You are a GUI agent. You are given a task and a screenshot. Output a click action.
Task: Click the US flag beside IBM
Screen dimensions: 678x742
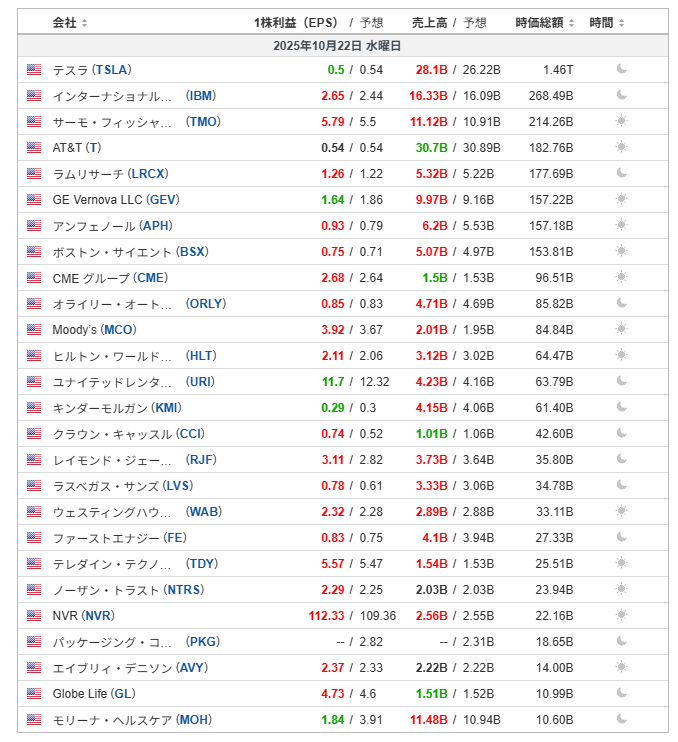pyautogui.click(x=34, y=96)
